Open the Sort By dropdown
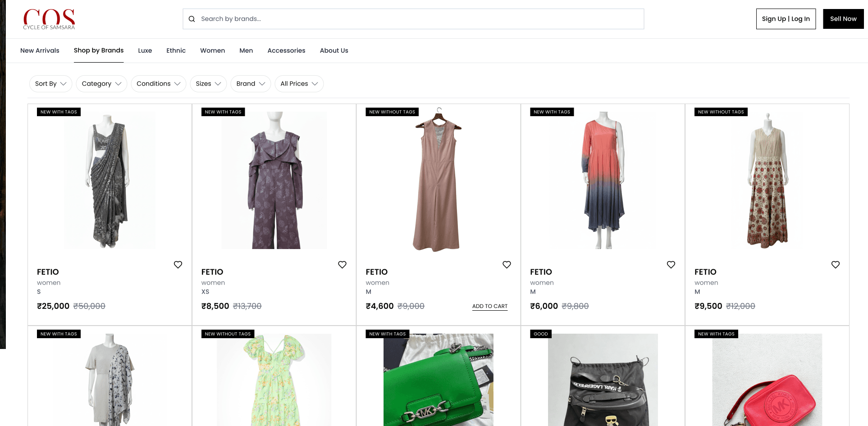 click(x=50, y=84)
